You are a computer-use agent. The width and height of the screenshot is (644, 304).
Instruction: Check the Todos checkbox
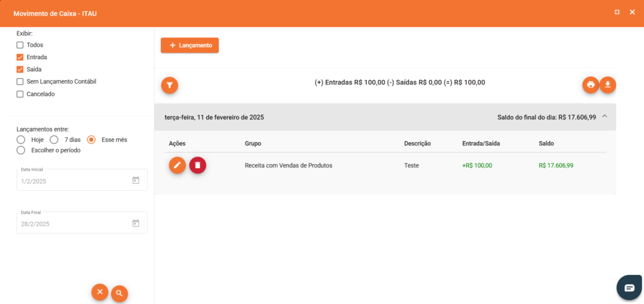click(20, 45)
